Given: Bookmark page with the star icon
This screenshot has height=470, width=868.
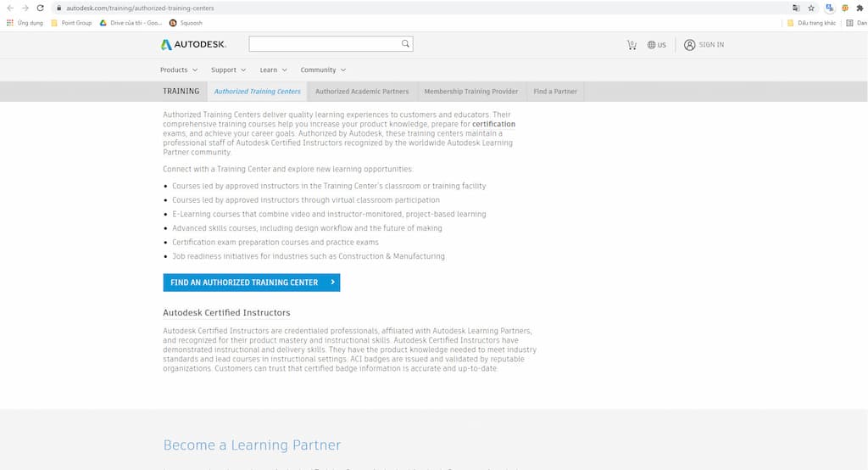Looking at the screenshot, I should coord(811,8).
